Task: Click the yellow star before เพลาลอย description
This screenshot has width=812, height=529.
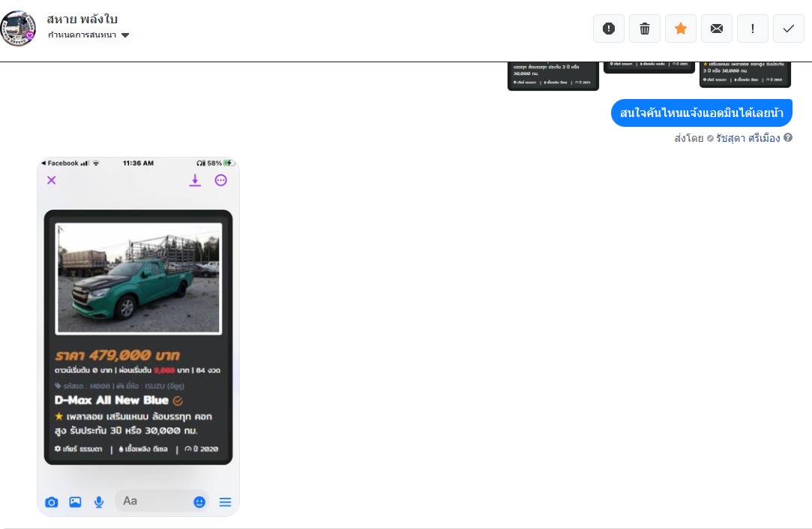Action: tap(59, 416)
